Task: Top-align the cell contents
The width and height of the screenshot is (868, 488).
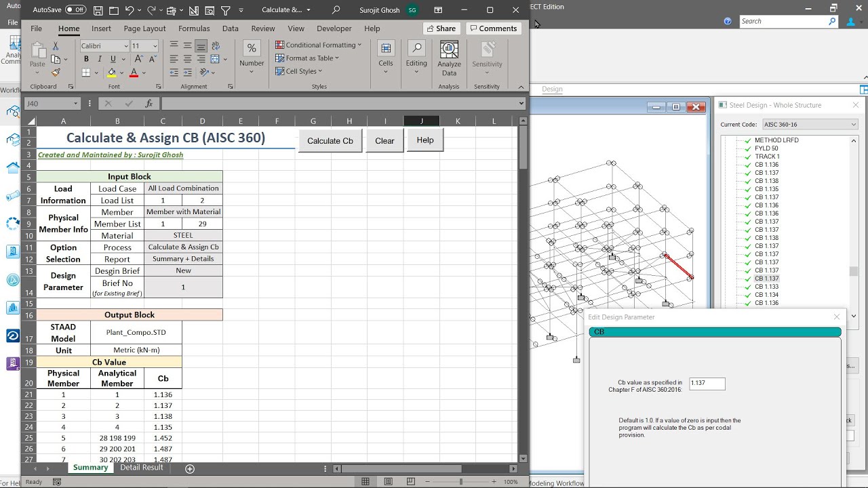Action: 174,45
